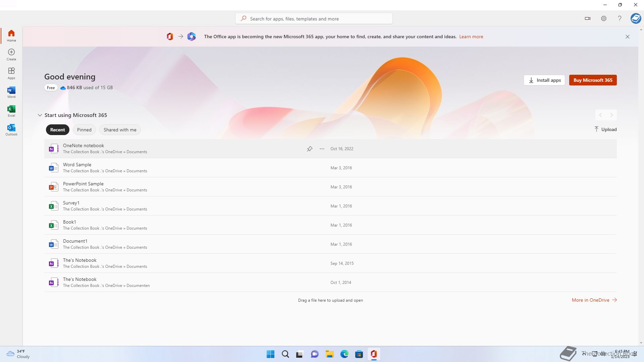Click the PowerPoint Sample file icon
644x362 pixels.
53,187
